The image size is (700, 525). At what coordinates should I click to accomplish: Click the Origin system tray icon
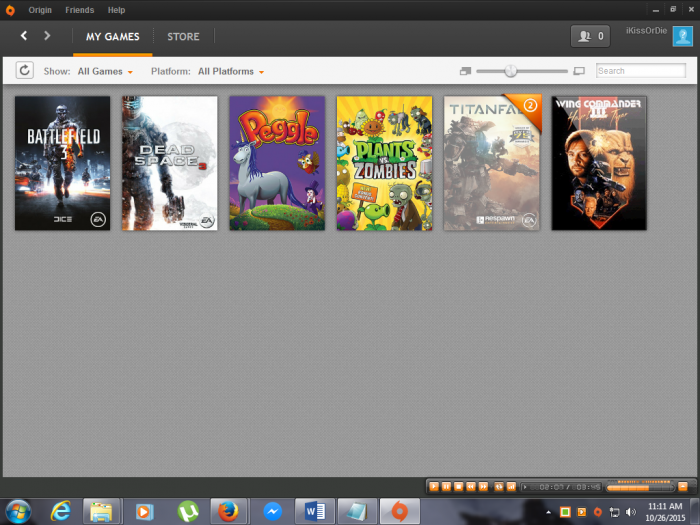point(598,512)
